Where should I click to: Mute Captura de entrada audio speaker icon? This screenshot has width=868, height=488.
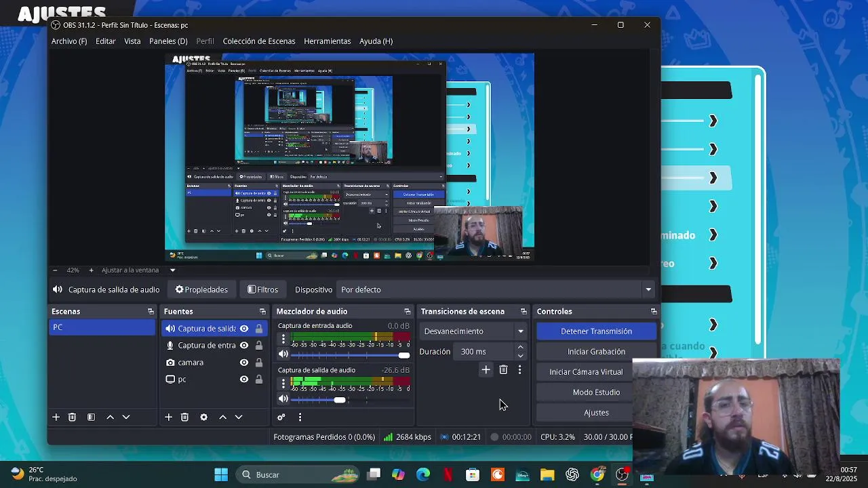[283, 354]
